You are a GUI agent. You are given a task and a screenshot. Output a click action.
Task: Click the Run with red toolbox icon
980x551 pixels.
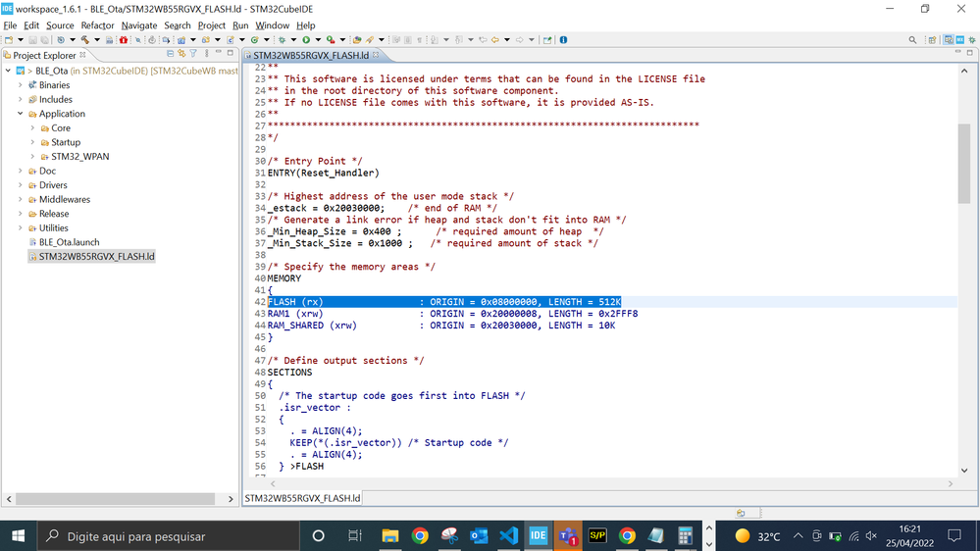coord(331,40)
